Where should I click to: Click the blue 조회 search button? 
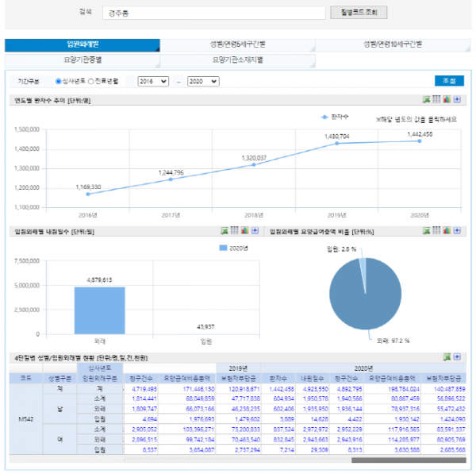(x=449, y=81)
